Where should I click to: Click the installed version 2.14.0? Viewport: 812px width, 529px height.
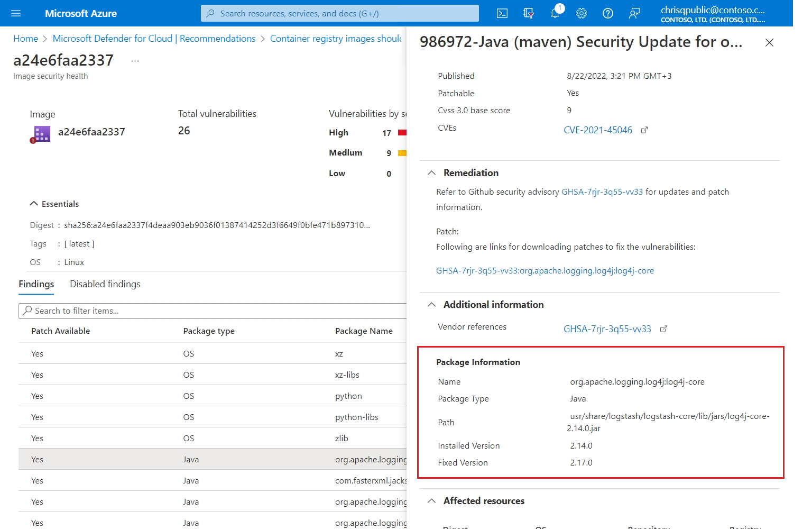(x=581, y=446)
